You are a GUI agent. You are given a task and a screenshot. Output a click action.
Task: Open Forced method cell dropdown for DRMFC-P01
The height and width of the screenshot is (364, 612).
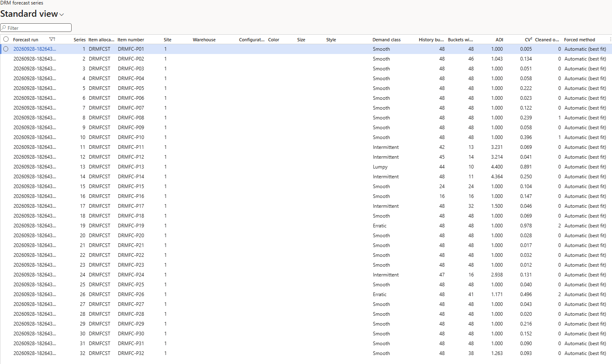(x=585, y=49)
